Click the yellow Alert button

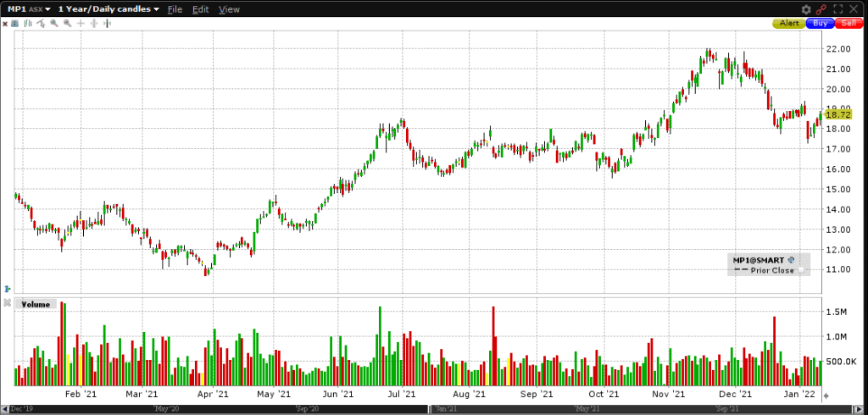[788, 23]
